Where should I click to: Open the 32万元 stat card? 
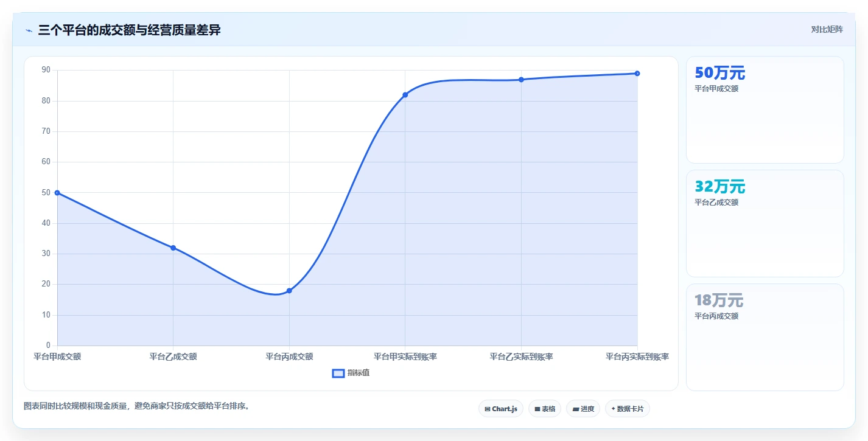coord(765,224)
